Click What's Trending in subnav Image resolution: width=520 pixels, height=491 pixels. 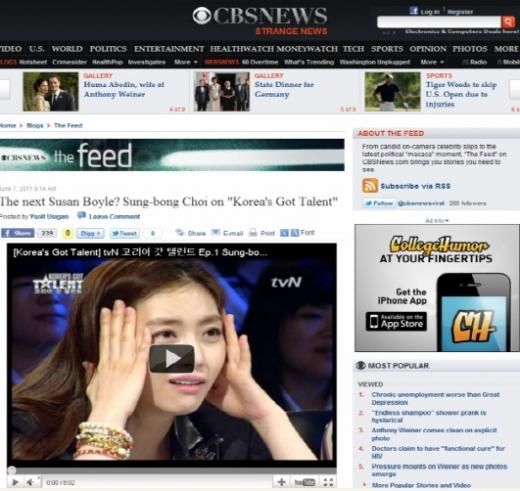tap(309, 62)
